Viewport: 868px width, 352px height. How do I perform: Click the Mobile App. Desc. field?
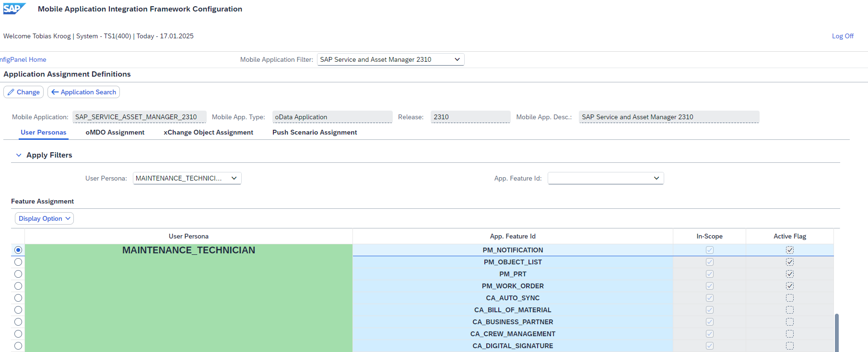pos(669,117)
